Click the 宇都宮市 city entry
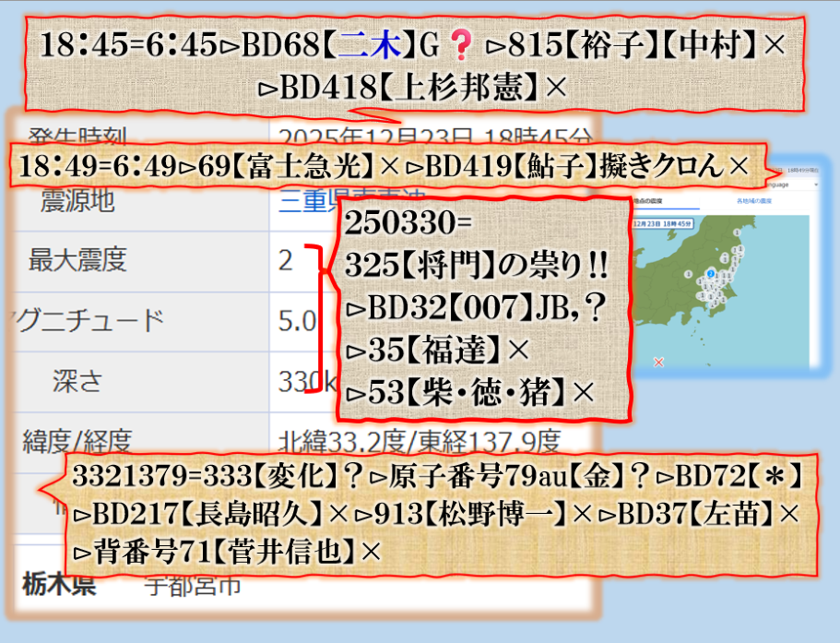The height and width of the screenshot is (643, 840). pos(193,585)
